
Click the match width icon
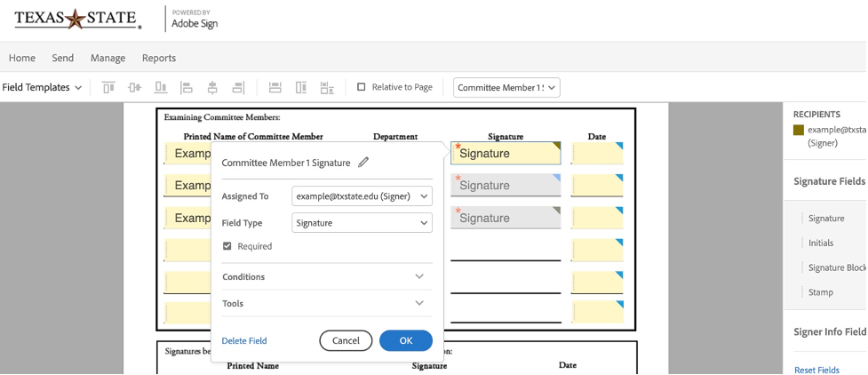click(275, 87)
